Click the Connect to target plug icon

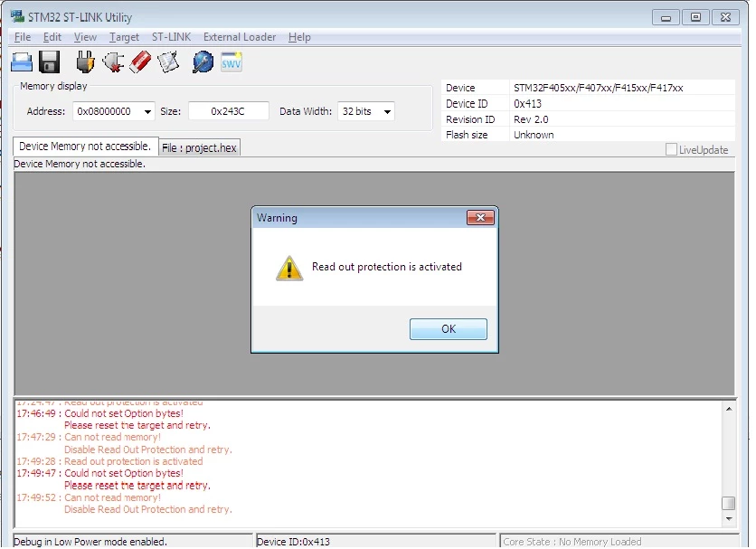(85, 62)
